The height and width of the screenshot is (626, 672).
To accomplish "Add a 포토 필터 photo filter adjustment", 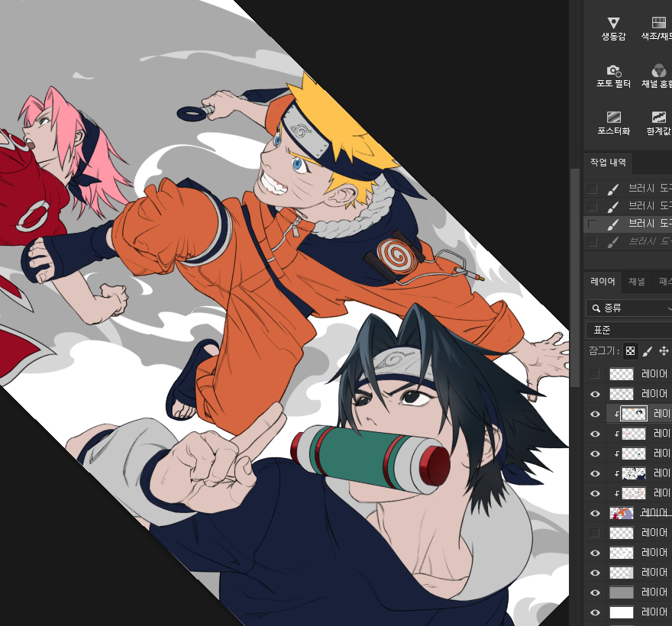I will [x=613, y=76].
